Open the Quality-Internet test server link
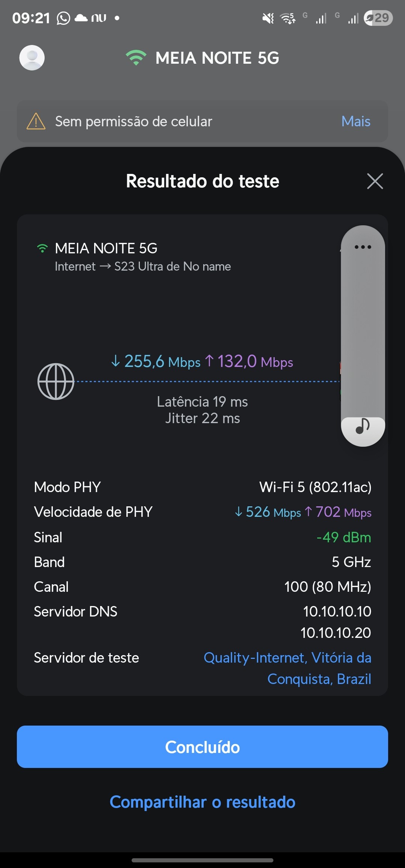The image size is (405, 868). click(x=287, y=668)
